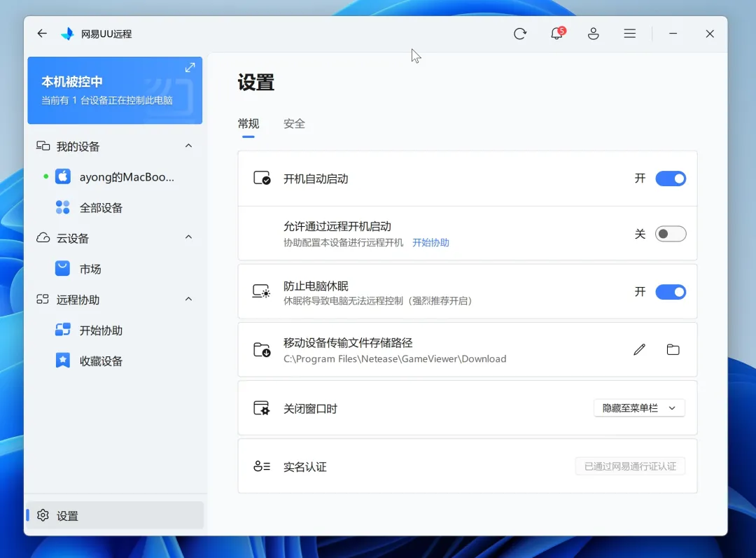This screenshot has width=756, height=558.
Task: Open the account profile icon
Action: point(593,33)
